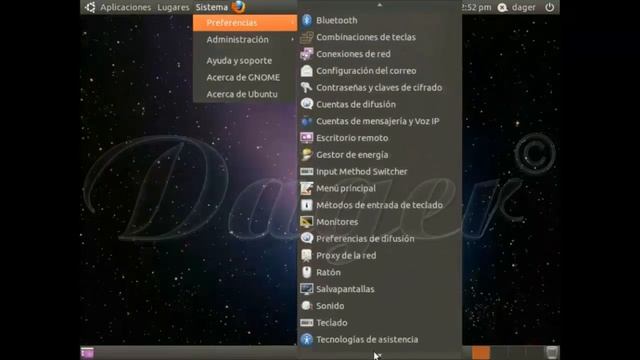Select the highlighted Preferencias submenu
This screenshot has height=360, width=640.
click(x=245, y=23)
